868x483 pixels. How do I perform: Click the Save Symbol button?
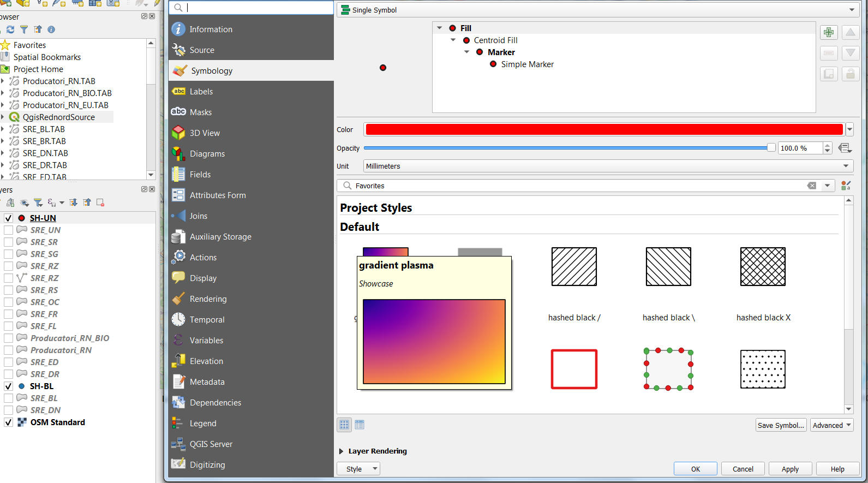click(x=781, y=425)
